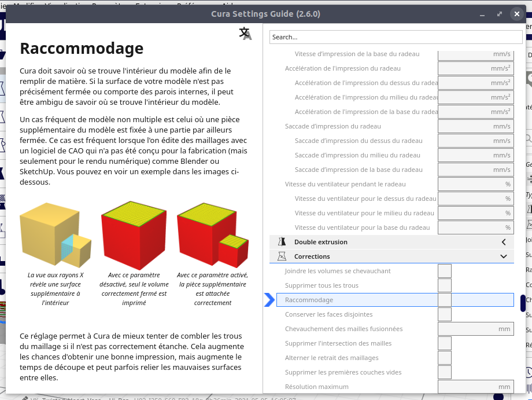The height and width of the screenshot is (400, 532).
Task: Click 'Accélération de l'impression du radeau' field
Action: click(x=476, y=68)
